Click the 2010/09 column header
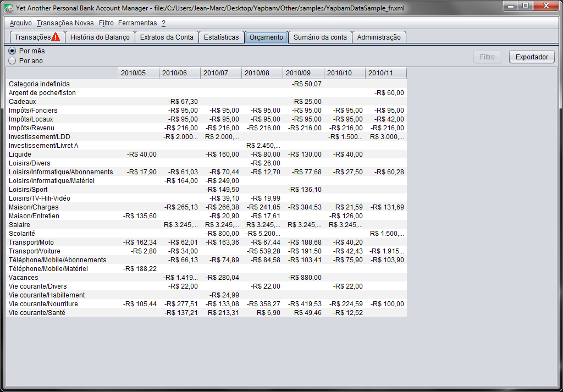The height and width of the screenshot is (392, 563). coord(303,73)
